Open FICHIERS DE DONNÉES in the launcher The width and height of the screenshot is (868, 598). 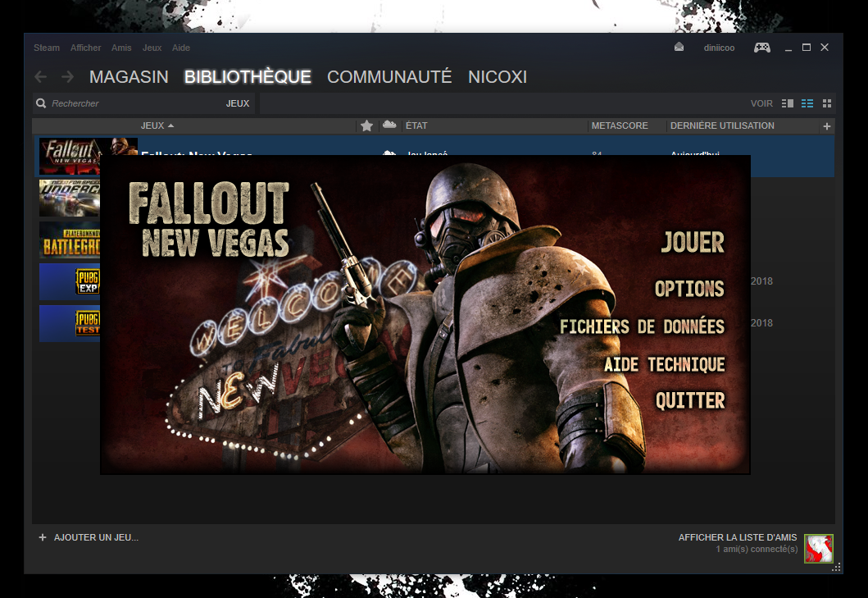coord(642,326)
